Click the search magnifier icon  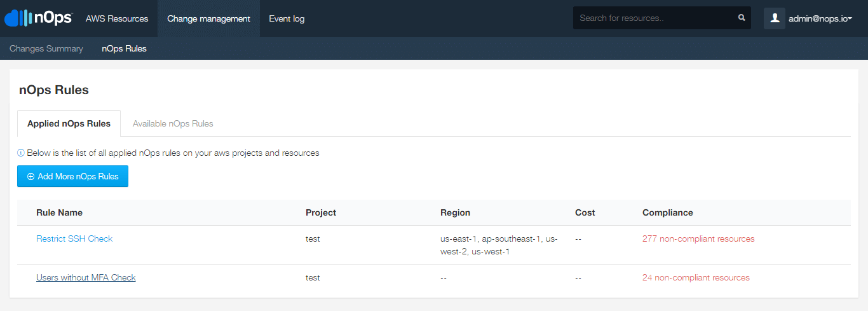742,18
